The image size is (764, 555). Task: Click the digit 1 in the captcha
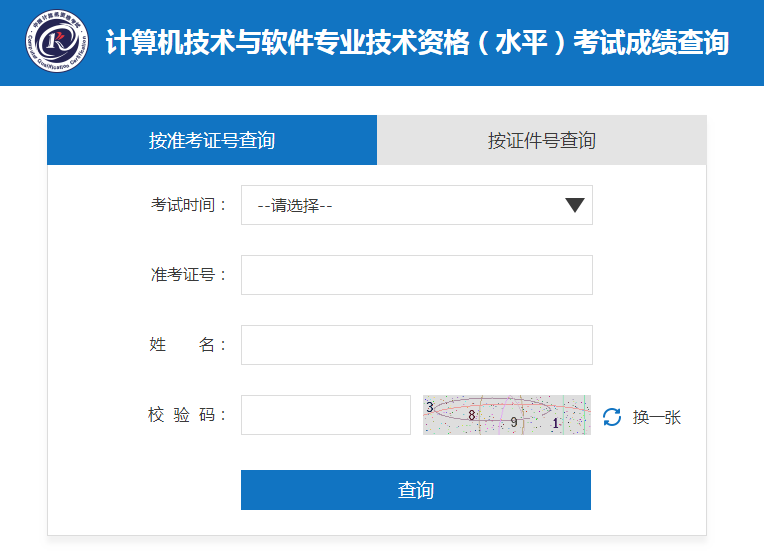tap(556, 423)
